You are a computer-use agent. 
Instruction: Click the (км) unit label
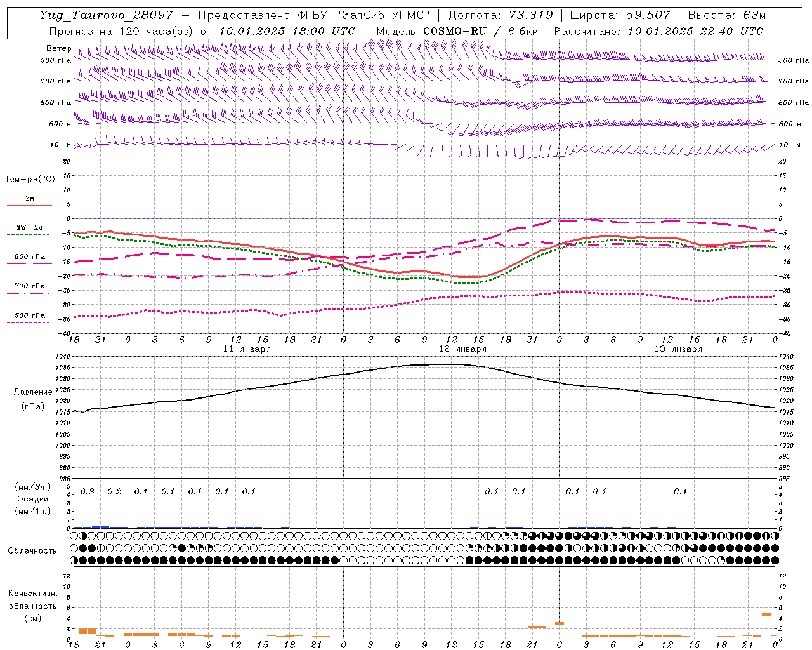click(x=33, y=618)
